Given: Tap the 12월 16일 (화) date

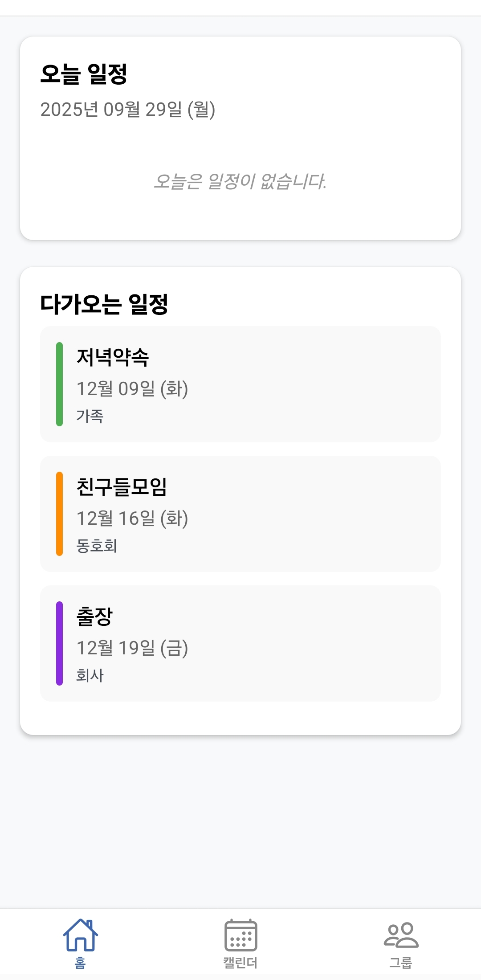Looking at the screenshot, I should [132, 519].
